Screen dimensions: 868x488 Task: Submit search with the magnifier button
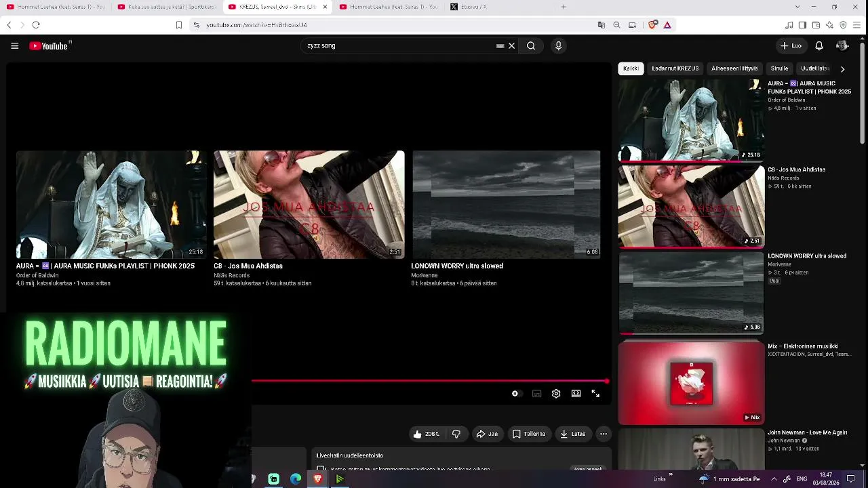click(531, 46)
